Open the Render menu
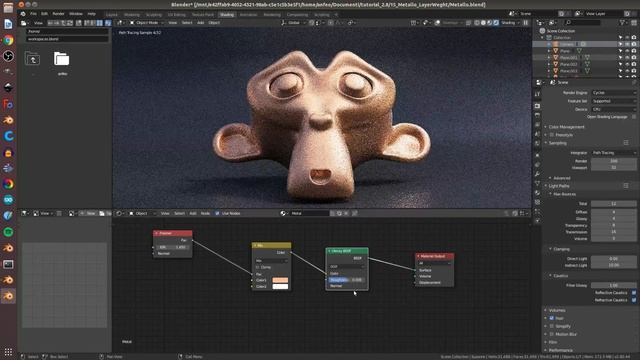 click(x=58, y=13)
